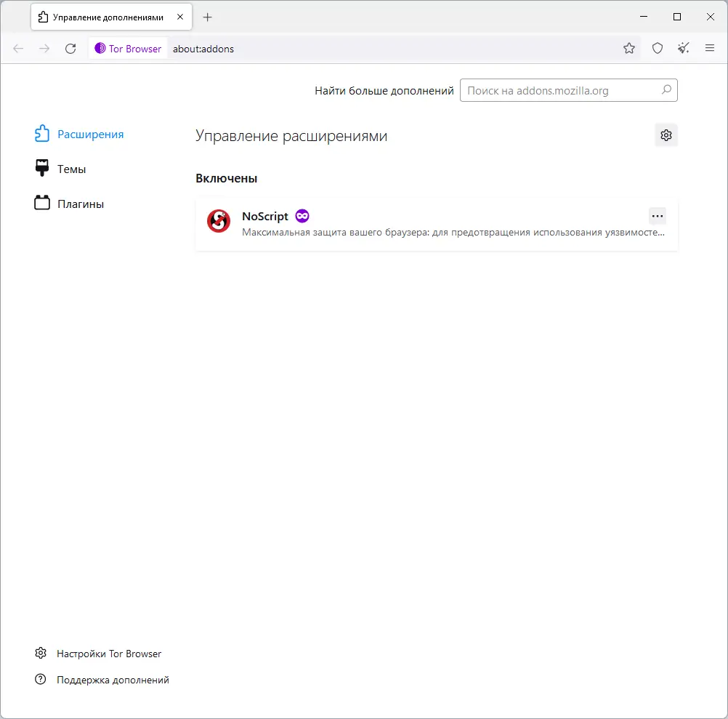Open the Темы category

coord(60,169)
